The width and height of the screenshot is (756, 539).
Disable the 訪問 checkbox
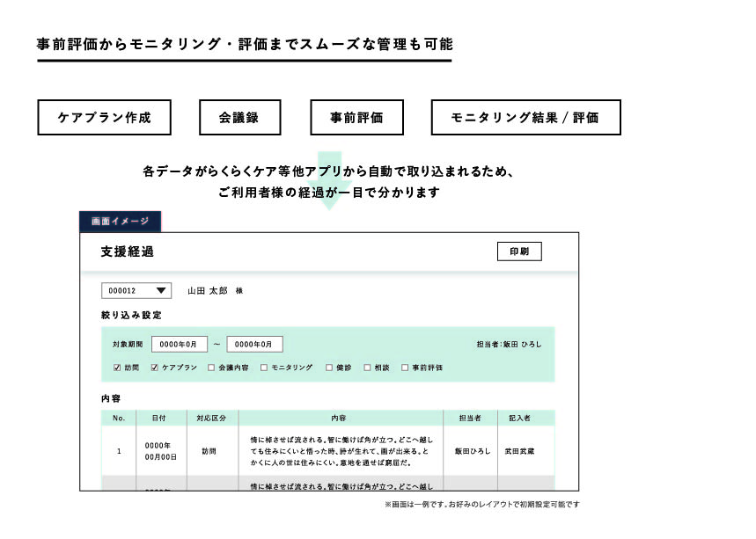[x=117, y=369]
